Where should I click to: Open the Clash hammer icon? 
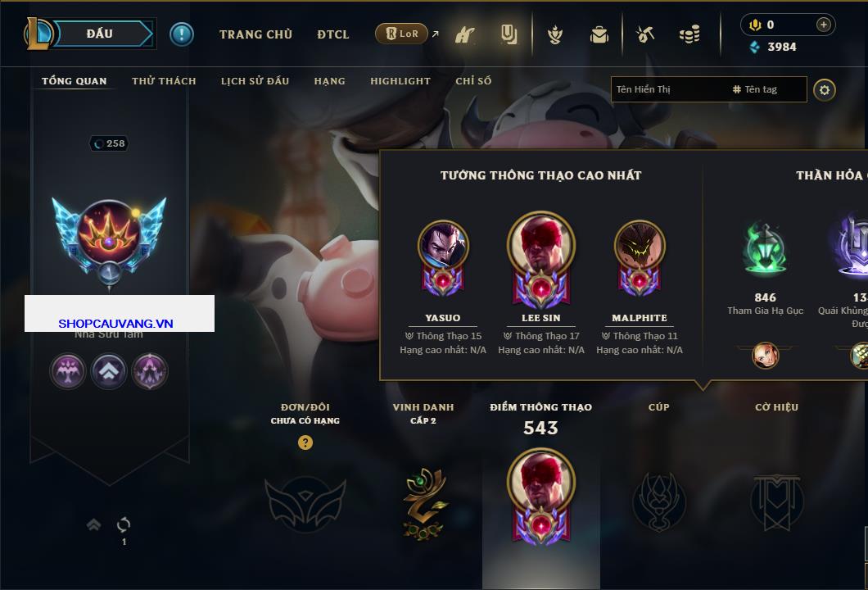(464, 35)
